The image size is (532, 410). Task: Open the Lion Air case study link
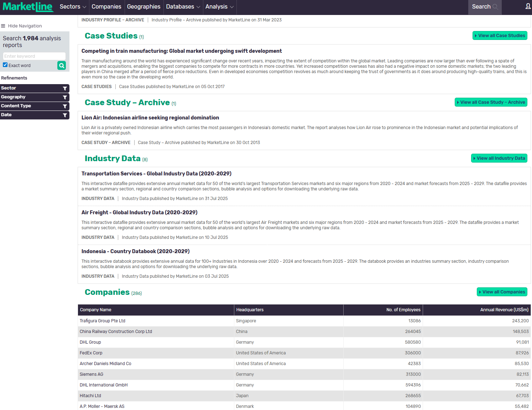(150, 118)
